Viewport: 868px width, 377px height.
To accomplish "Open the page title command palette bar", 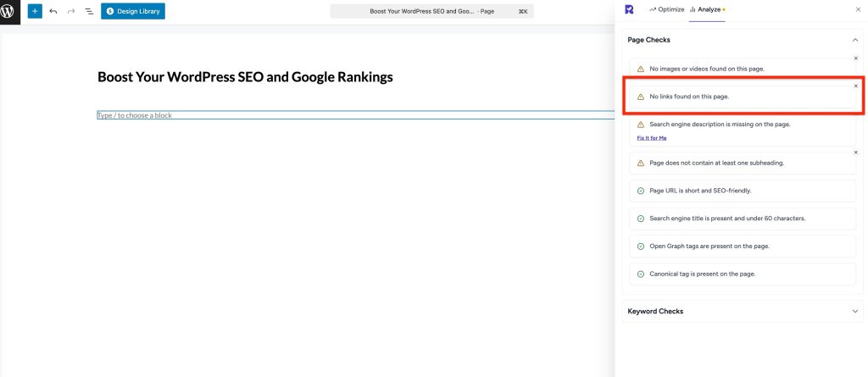I will click(431, 12).
